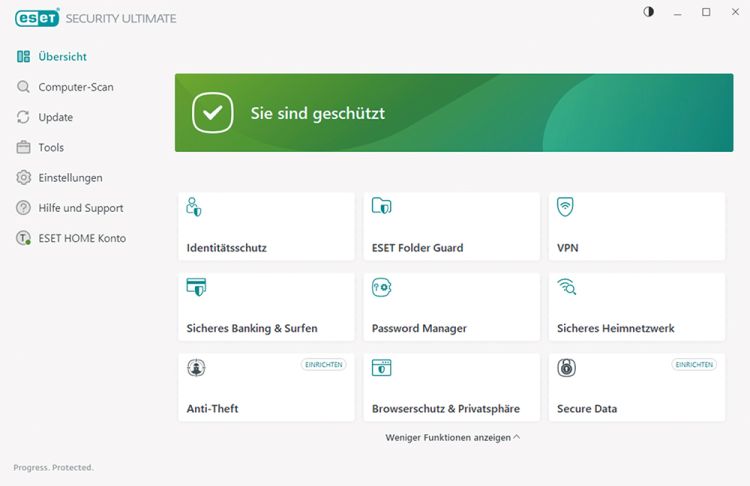Viewport: 750px width, 486px height.
Task: Click the Sicheres Heimnetzwerk wifi-search icon
Action: click(567, 287)
